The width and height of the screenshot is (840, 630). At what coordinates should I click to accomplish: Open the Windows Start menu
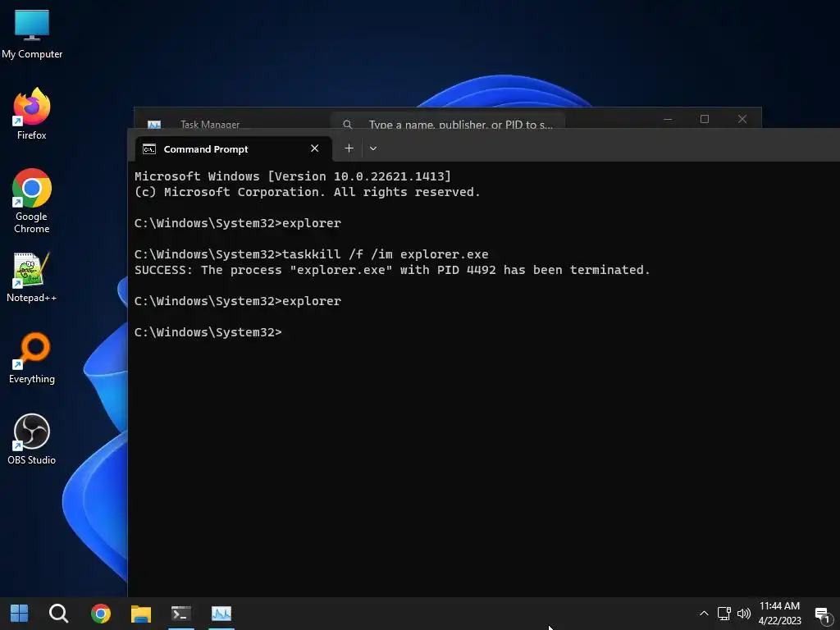point(20,614)
